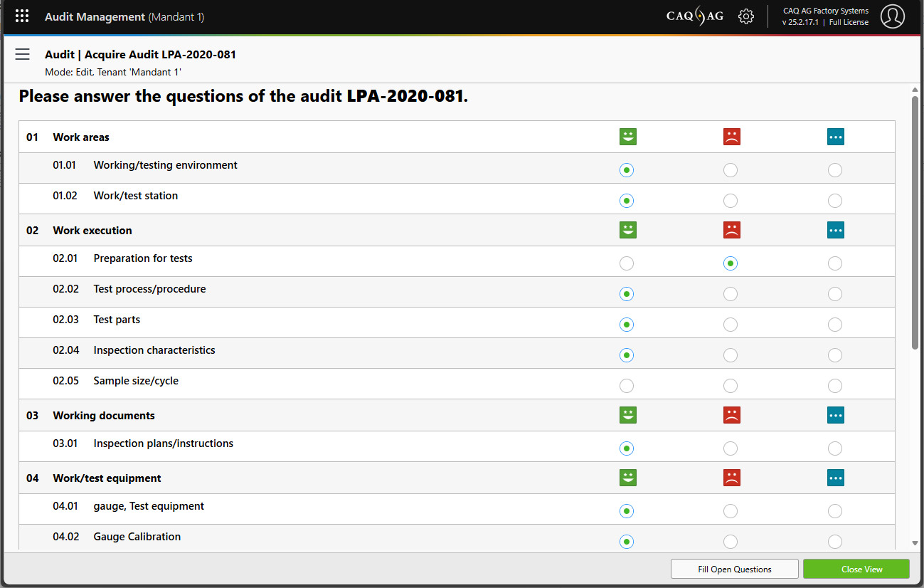Screen dimensions: 924x588
Task: Click the Close View button
Action: point(856,569)
